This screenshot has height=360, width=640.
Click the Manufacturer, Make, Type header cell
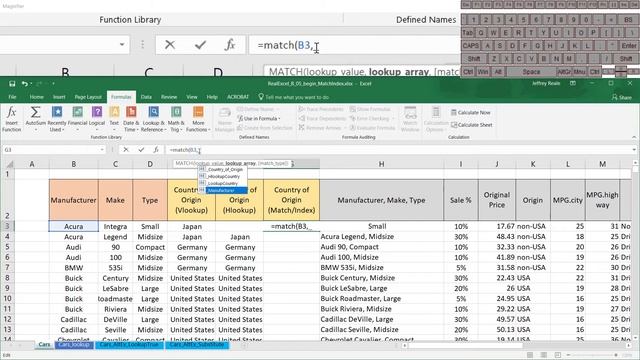click(x=381, y=200)
